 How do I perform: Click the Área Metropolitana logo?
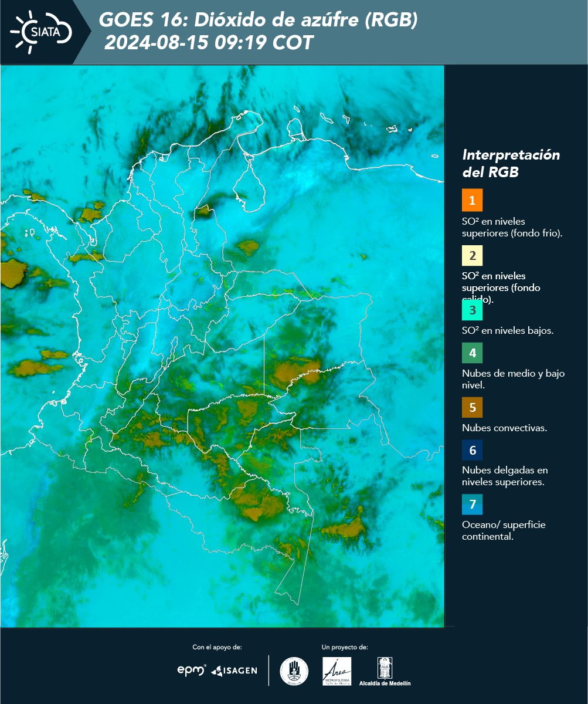click(337, 671)
